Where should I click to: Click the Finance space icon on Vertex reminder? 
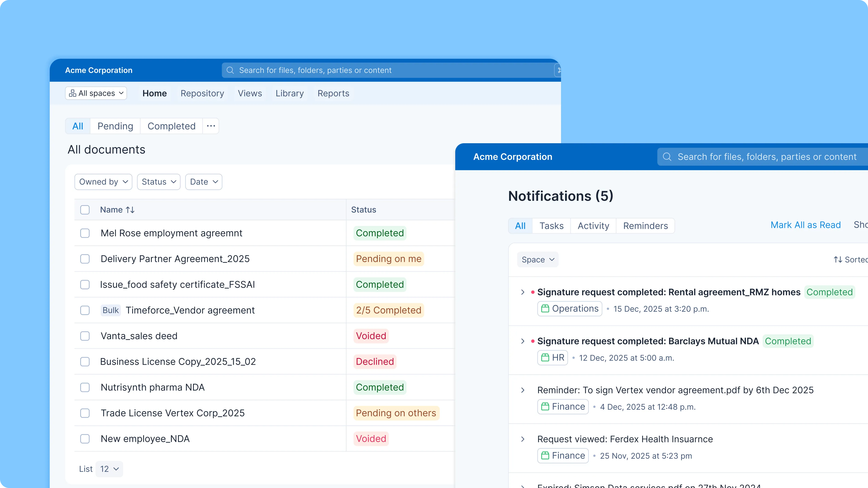[x=545, y=406]
